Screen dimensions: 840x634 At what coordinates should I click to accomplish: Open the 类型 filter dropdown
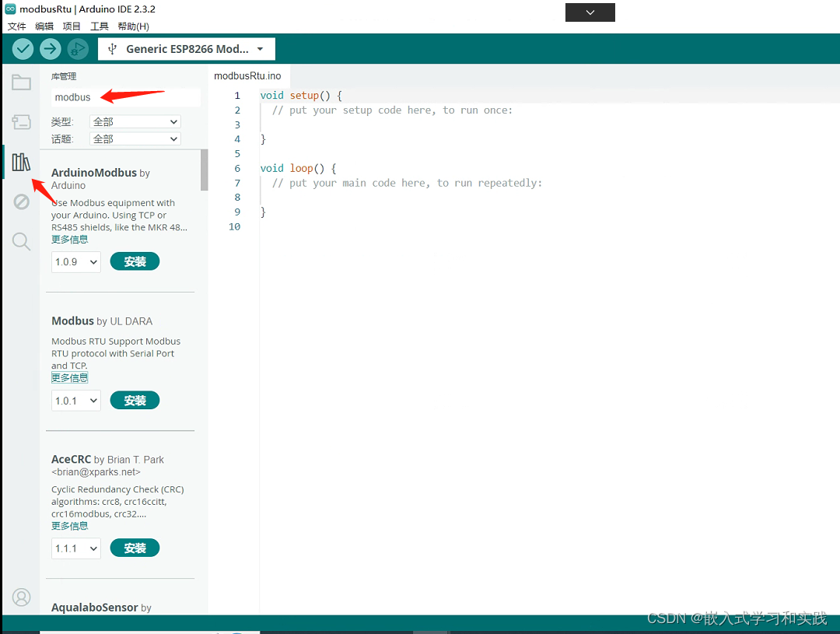coord(135,121)
